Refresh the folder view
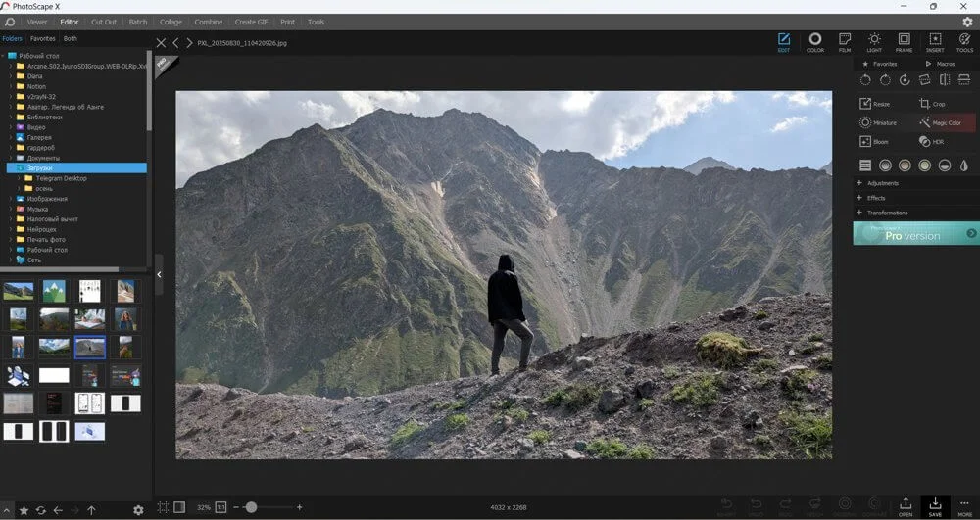 40,510
